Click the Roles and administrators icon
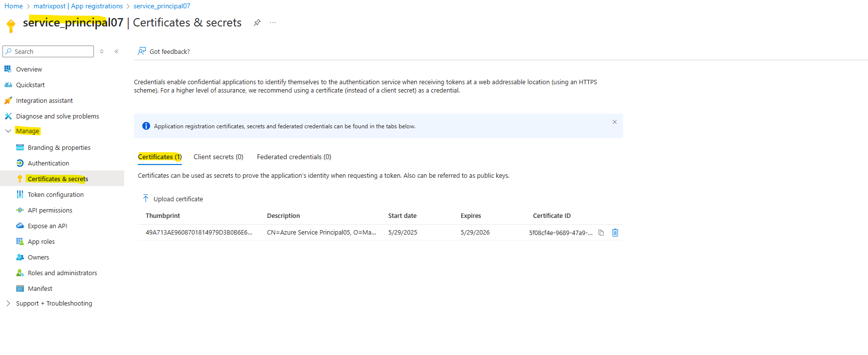Viewport: 868px width, 355px height. point(20,273)
